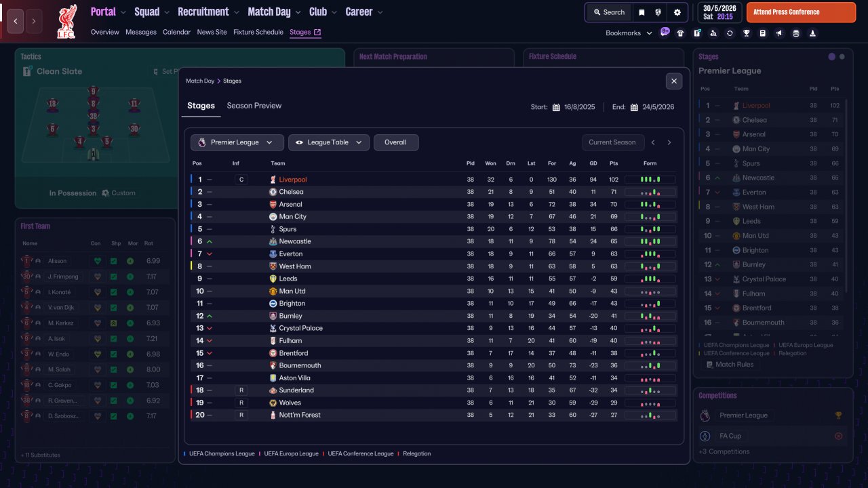Click the Match Rules icon in Stages panel

(709, 365)
